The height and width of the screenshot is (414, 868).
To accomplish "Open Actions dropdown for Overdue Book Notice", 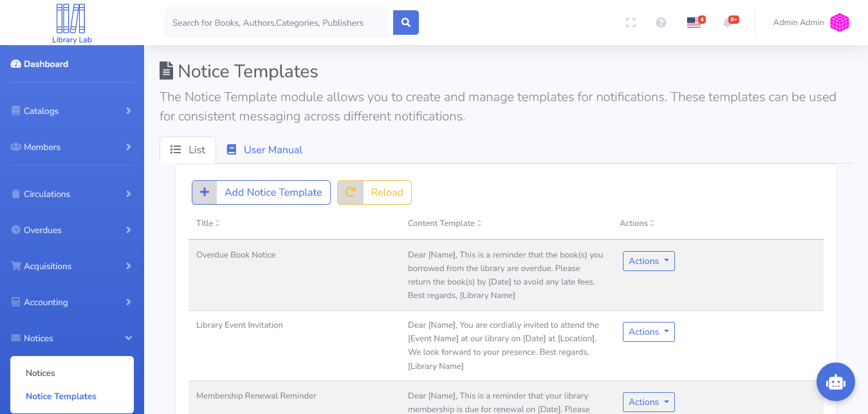I will pos(649,261).
